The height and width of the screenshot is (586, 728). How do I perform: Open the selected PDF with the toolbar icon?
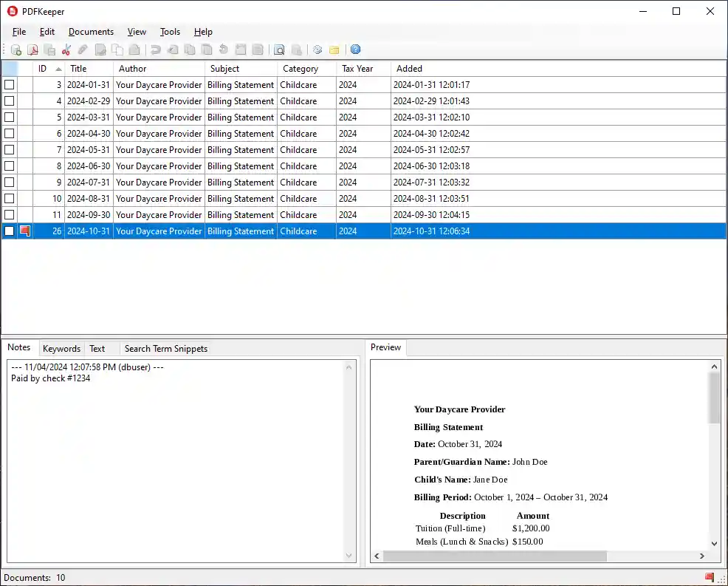[32, 50]
